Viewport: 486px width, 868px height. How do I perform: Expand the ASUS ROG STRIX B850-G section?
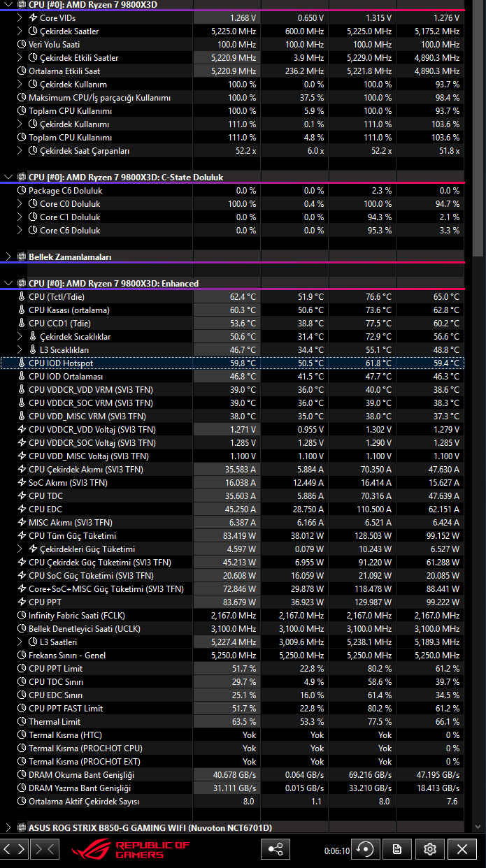[x=8, y=827]
